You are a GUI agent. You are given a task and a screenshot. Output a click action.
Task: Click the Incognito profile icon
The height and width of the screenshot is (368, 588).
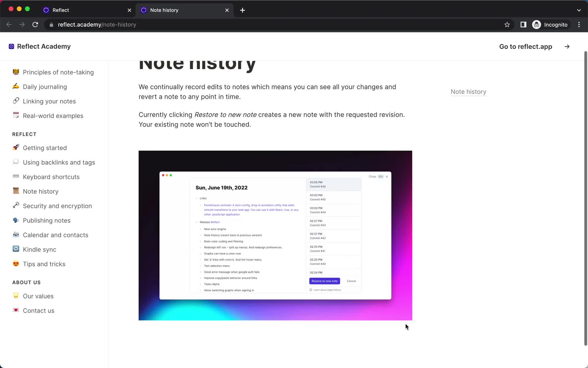point(536,25)
